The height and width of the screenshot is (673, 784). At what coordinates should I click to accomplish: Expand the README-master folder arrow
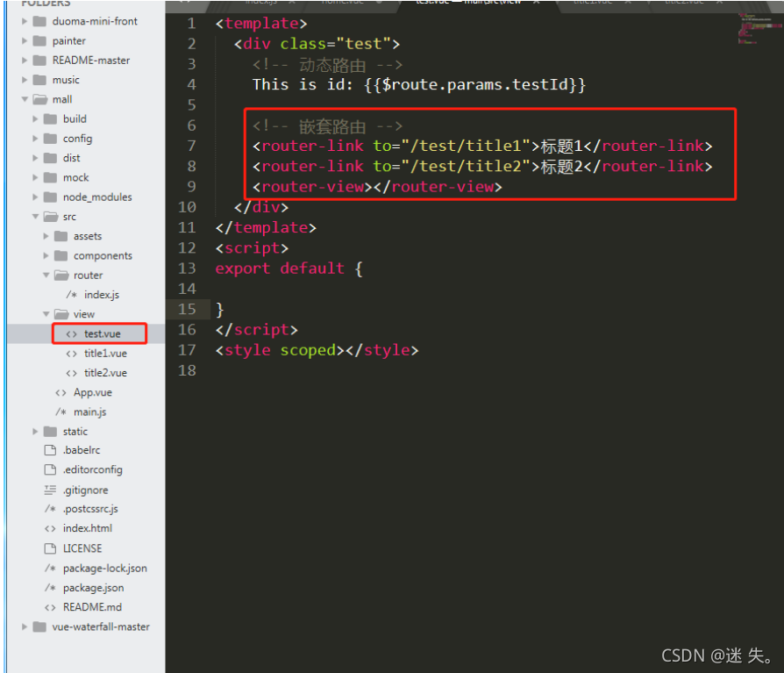tap(24, 61)
